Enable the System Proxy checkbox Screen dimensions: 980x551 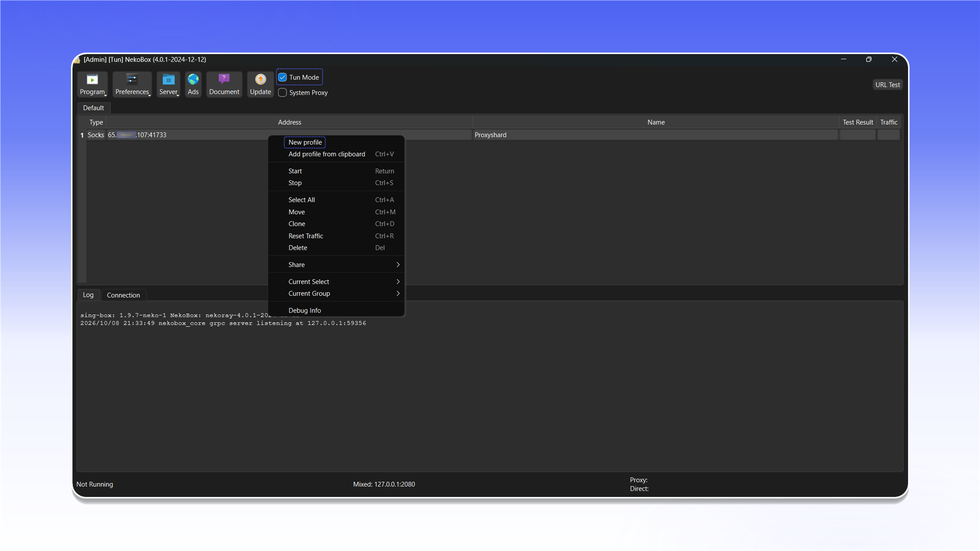(x=282, y=92)
